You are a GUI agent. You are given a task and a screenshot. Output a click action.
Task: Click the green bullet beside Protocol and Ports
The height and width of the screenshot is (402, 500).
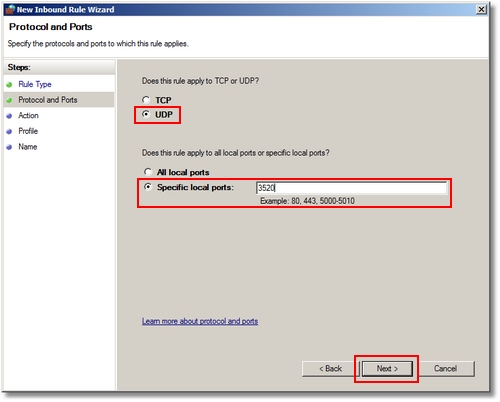pyautogui.click(x=9, y=100)
